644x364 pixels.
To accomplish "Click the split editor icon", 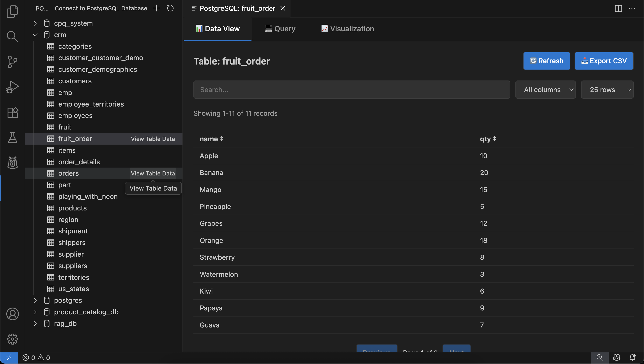I will click(x=618, y=9).
